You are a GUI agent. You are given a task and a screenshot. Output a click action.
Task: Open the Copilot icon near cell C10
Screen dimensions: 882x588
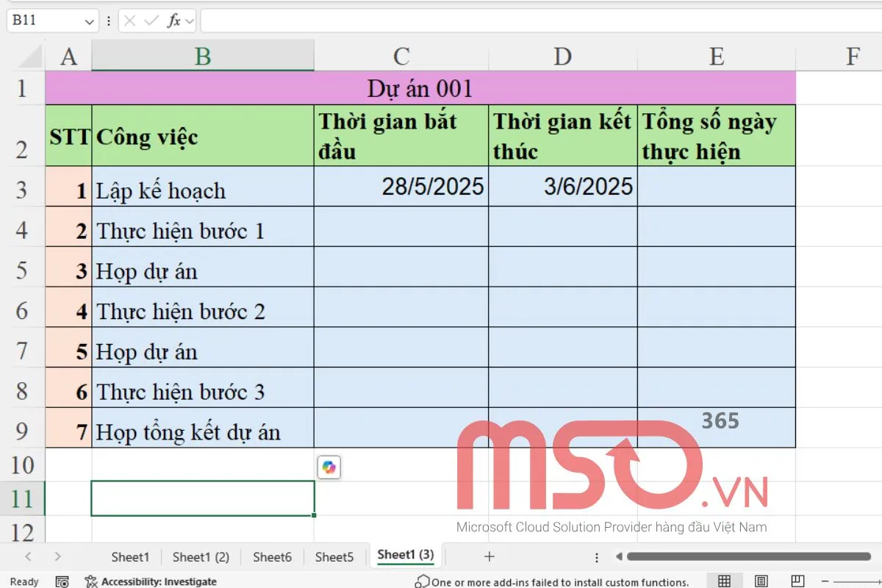coord(329,467)
